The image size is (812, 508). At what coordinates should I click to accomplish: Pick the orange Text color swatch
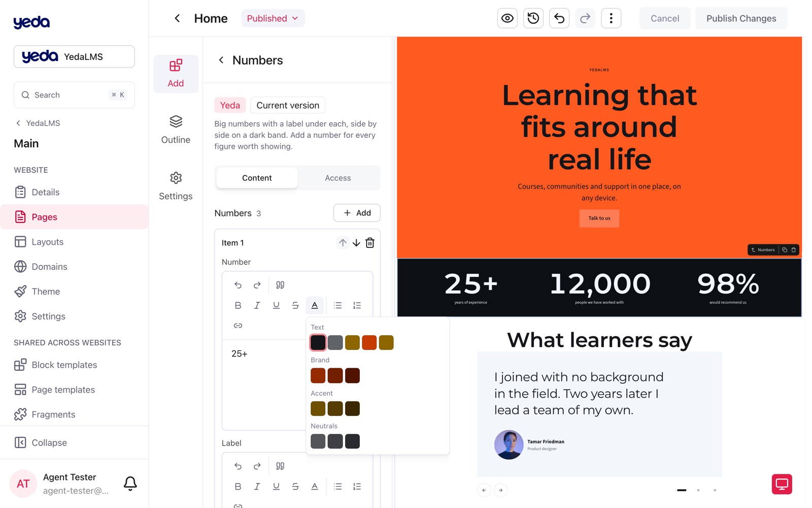369,343
